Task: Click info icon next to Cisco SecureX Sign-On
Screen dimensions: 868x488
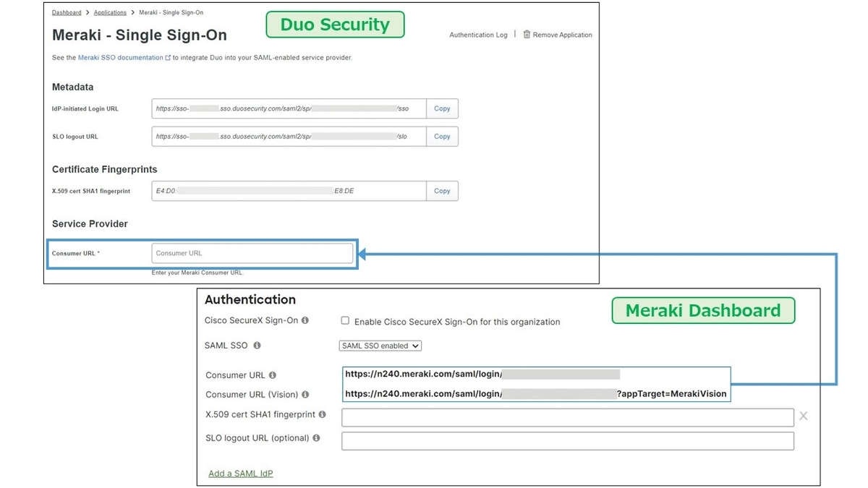Action: (x=305, y=320)
